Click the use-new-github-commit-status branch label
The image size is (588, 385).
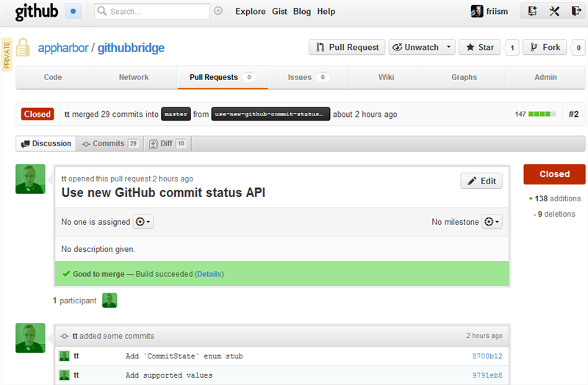tap(270, 114)
